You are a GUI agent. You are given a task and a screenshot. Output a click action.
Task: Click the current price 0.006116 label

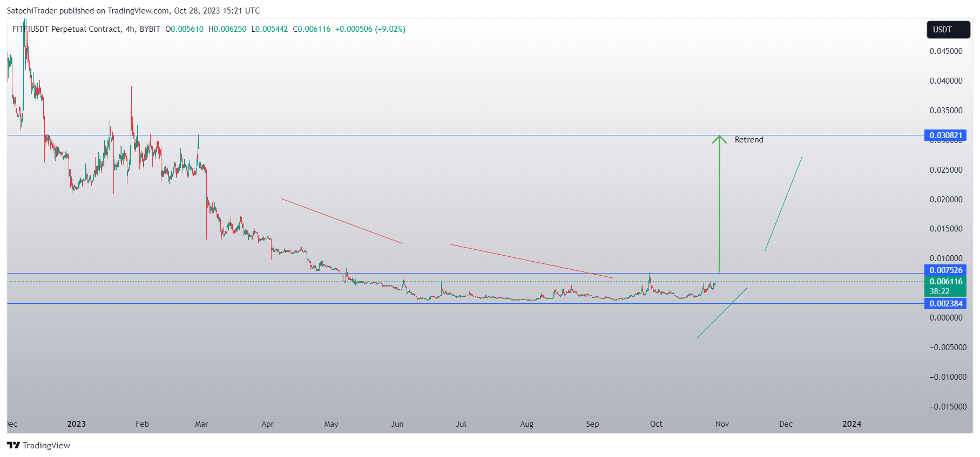[x=945, y=282]
